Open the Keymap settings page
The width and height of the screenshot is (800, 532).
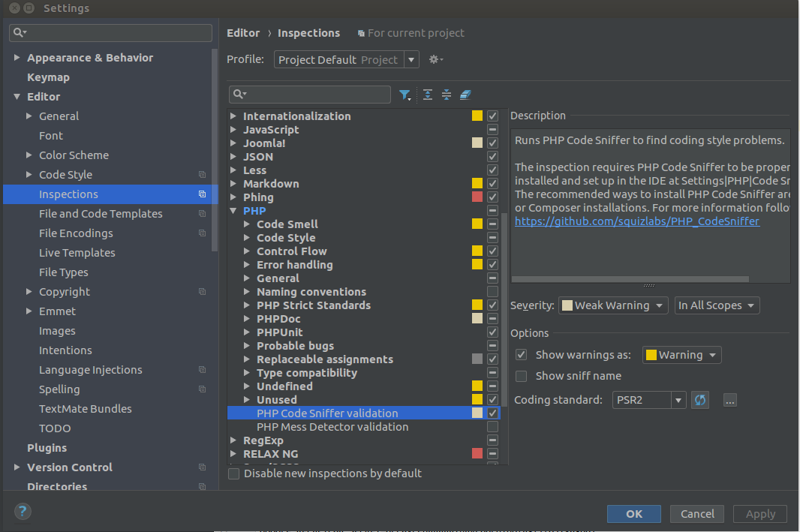pos(48,77)
